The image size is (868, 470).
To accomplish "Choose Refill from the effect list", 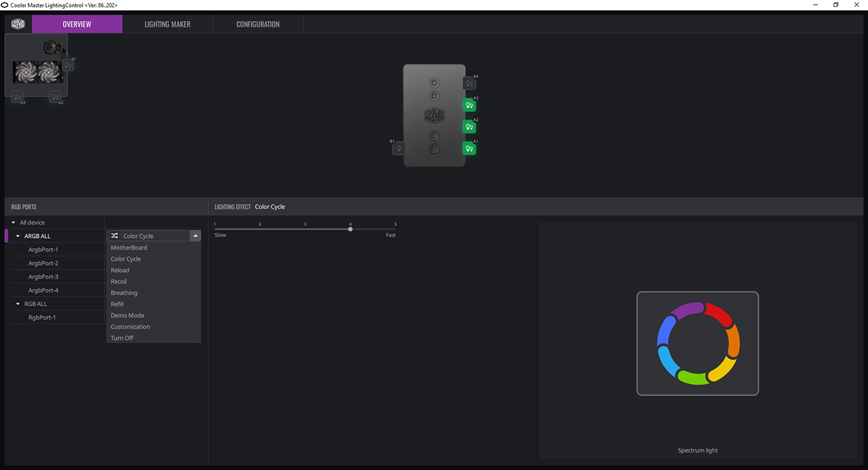I will pos(153,304).
